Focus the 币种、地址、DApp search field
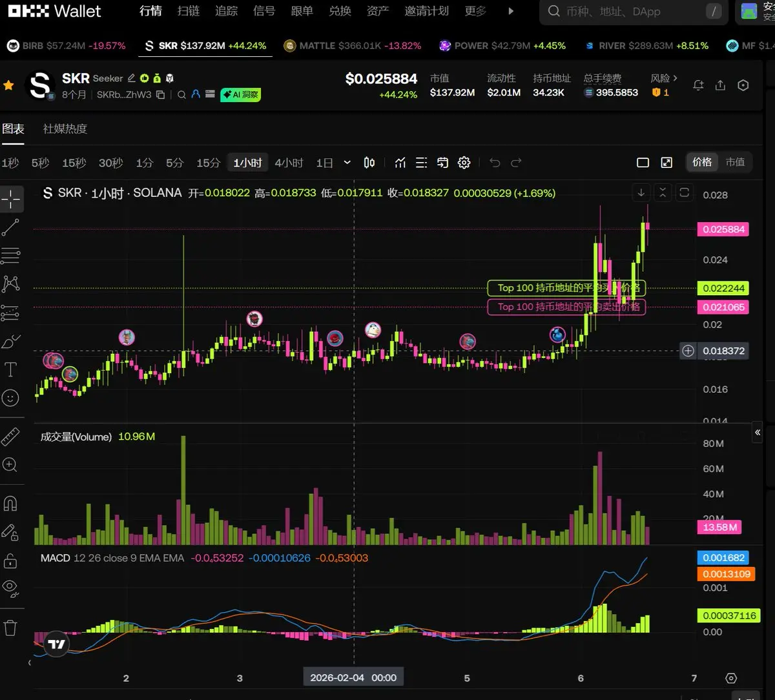The height and width of the screenshot is (700, 775). pos(634,12)
